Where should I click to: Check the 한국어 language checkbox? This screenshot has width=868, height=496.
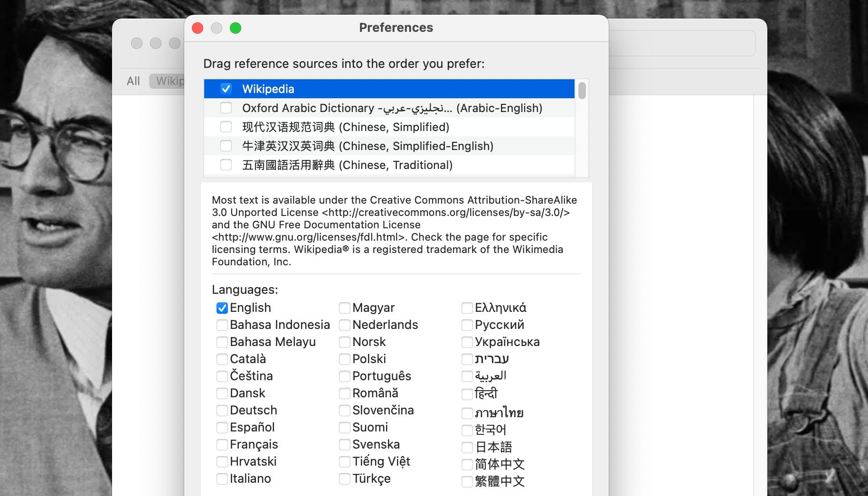467,430
